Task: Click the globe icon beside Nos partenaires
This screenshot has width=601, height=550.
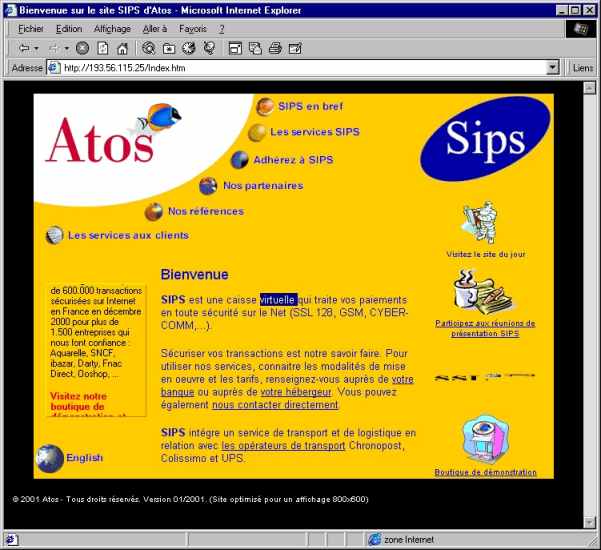Action: pos(209,186)
